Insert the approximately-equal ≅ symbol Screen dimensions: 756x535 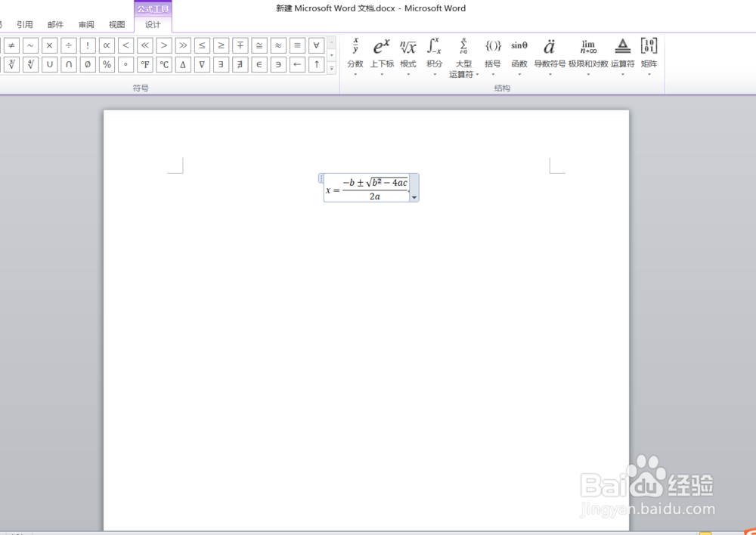point(259,46)
